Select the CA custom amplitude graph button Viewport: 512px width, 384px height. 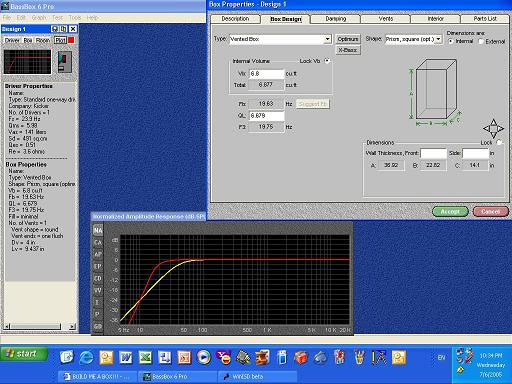[98, 242]
